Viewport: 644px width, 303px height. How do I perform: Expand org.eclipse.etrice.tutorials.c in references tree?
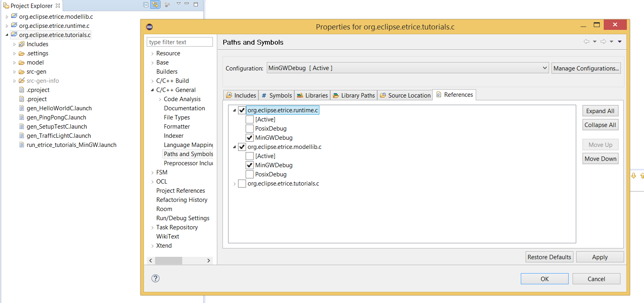tap(234, 184)
